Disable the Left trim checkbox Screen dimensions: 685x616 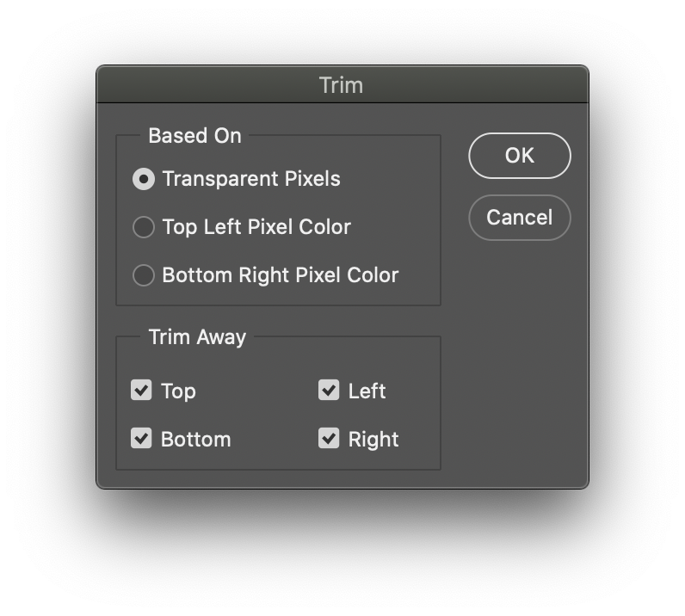click(x=329, y=390)
